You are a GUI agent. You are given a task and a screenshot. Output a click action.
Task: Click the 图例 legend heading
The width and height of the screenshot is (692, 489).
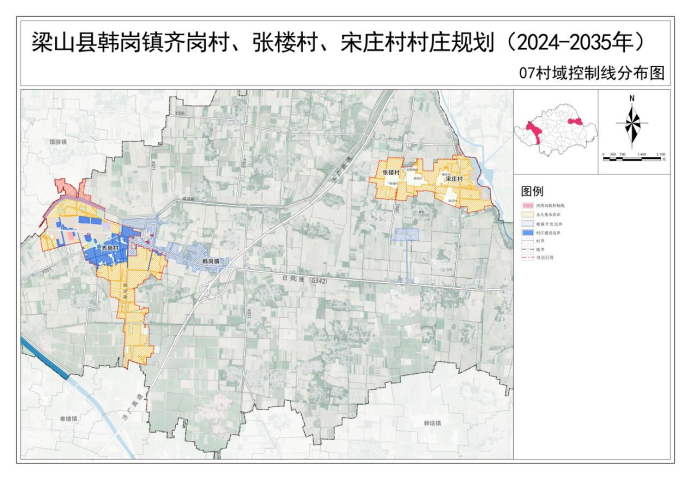pos(532,190)
